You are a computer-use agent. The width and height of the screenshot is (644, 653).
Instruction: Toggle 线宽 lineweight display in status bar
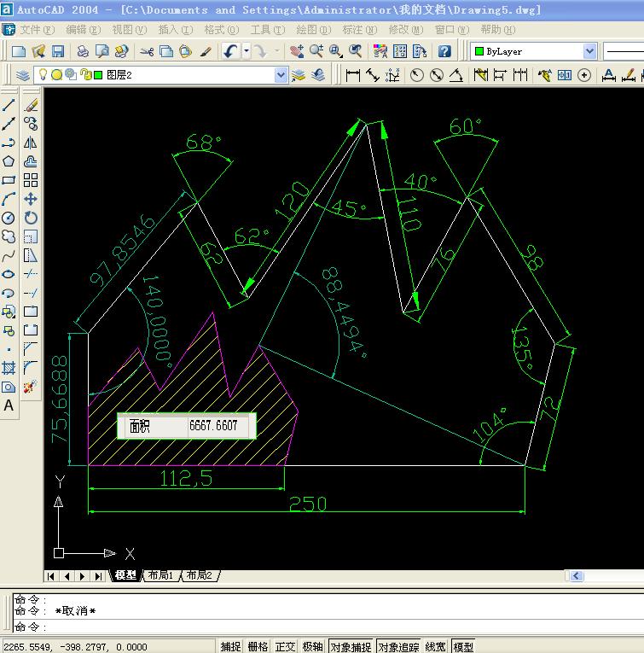tap(435, 647)
